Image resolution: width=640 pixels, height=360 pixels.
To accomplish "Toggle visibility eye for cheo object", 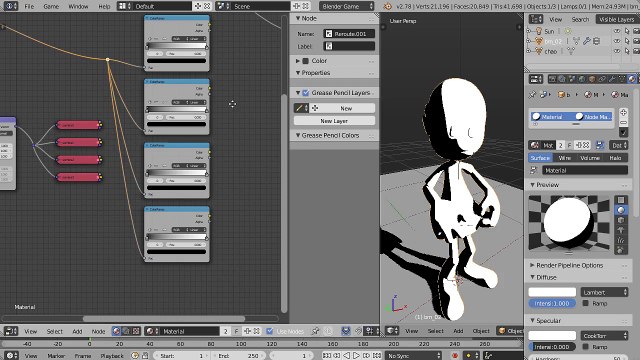I will [617, 51].
